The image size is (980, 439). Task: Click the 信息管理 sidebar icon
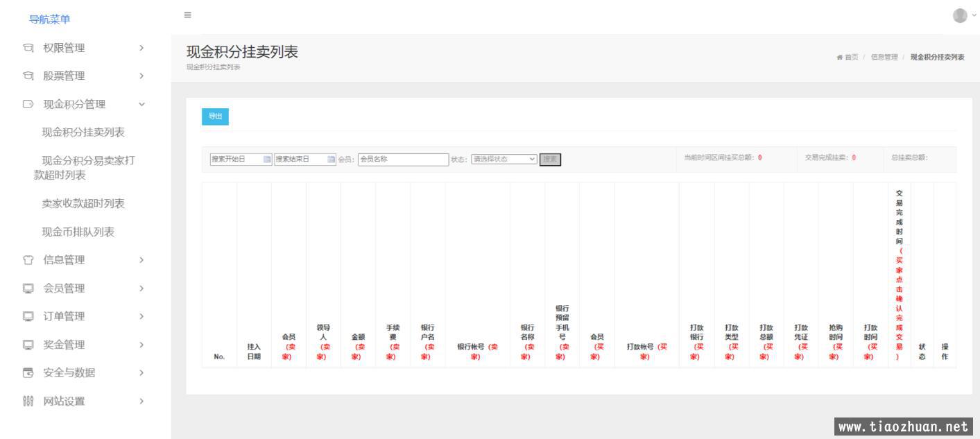click(x=28, y=260)
